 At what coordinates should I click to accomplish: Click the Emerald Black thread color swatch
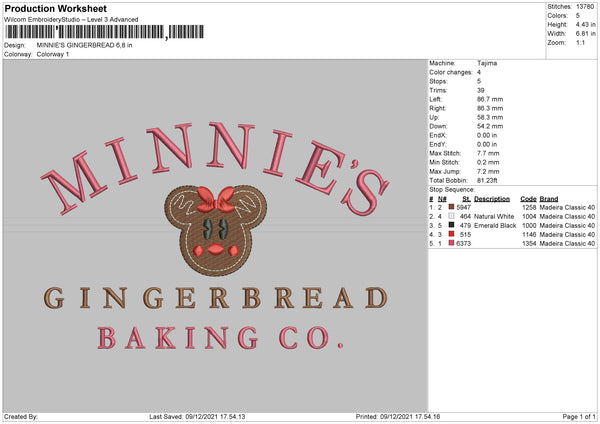click(x=451, y=225)
